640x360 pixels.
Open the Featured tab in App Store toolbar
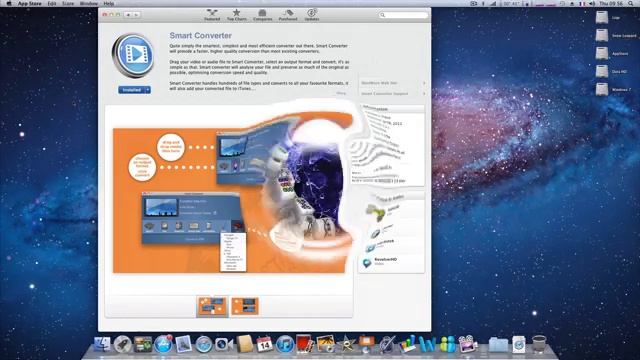[x=212, y=15]
